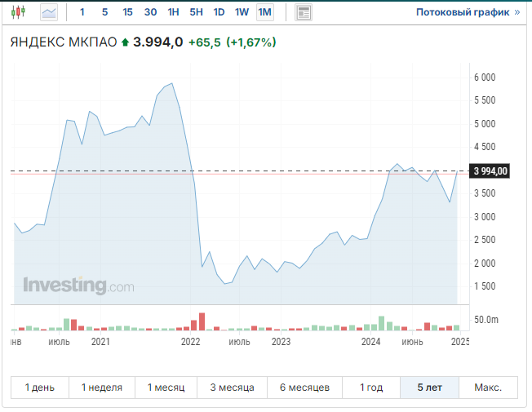Set interval to 30 minutes
This screenshot has width=532, height=412.
click(150, 12)
